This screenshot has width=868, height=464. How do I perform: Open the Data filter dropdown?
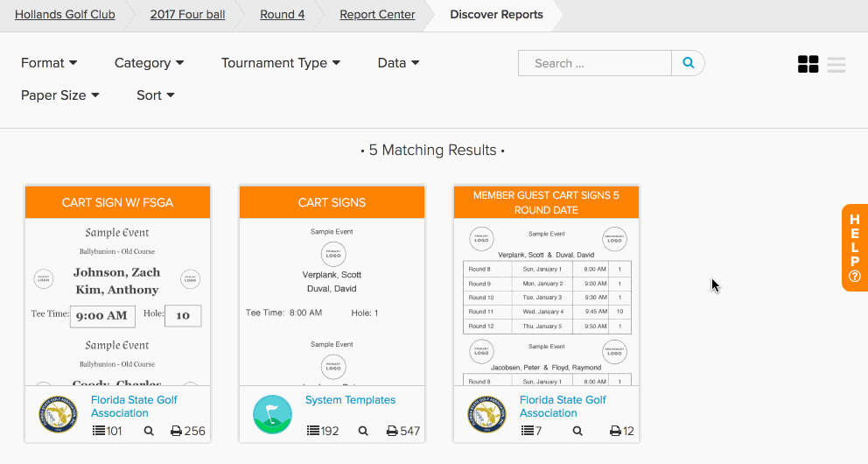[398, 63]
